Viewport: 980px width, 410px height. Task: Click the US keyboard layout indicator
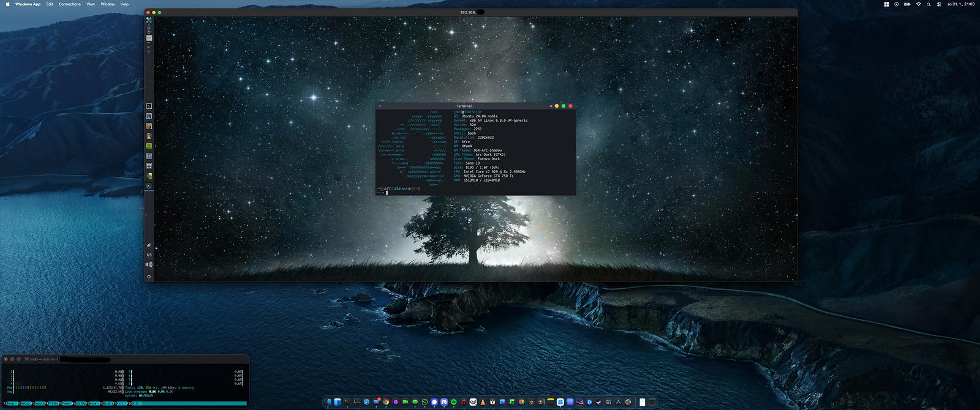[149, 255]
